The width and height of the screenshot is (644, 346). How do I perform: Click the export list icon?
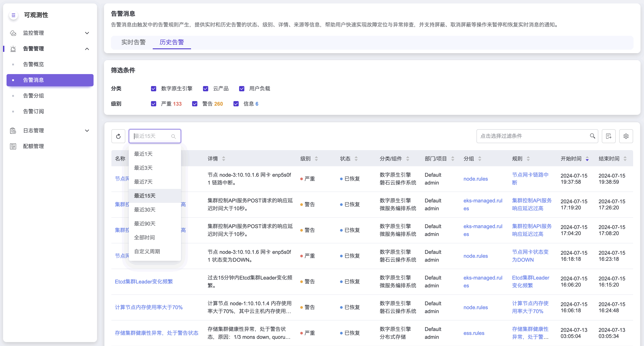click(609, 136)
